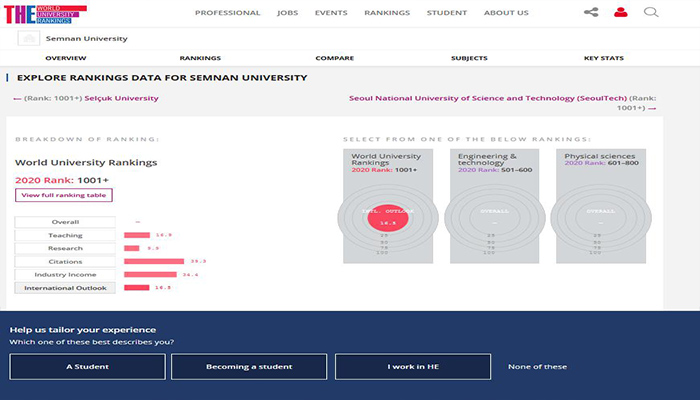Screen dimensions: 700x400
Task: Open the PROFESSIONAL menu
Action: [x=228, y=13]
